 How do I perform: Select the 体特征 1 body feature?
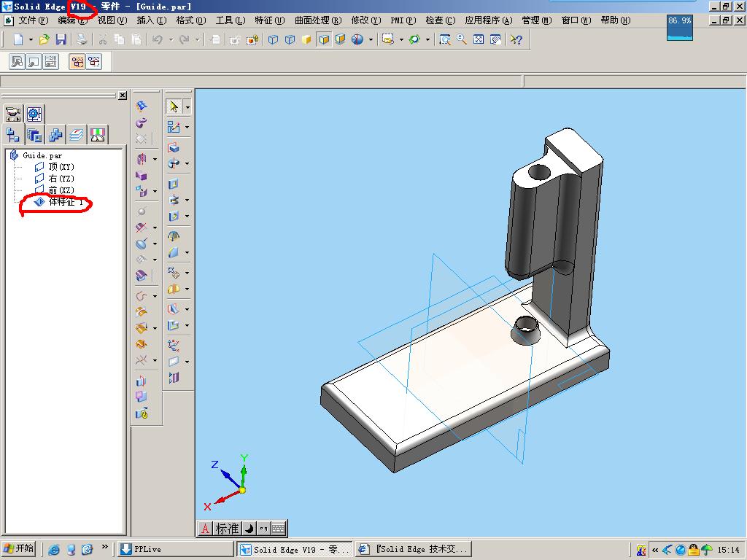(x=66, y=202)
